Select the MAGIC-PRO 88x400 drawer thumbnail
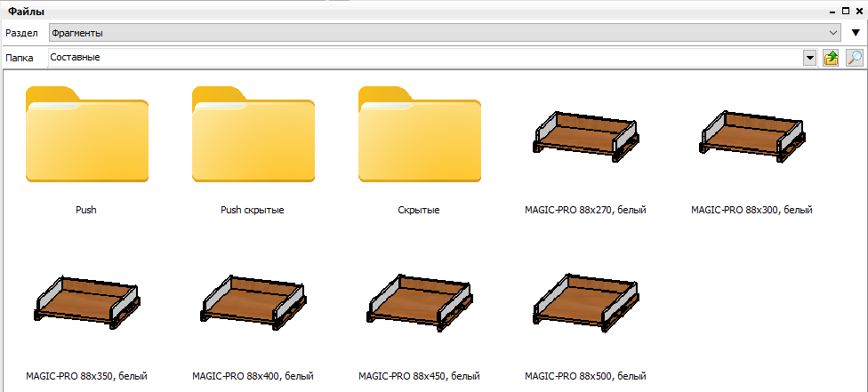 click(253, 302)
